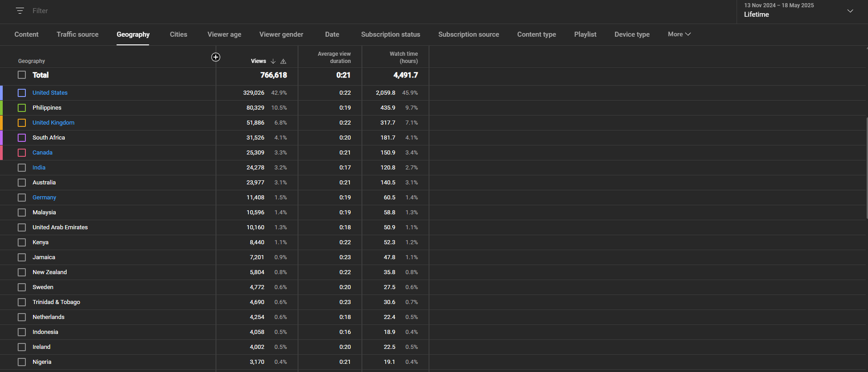Toggle the Total checkbox
The image size is (868, 372).
pyautogui.click(x=22, y=75)
